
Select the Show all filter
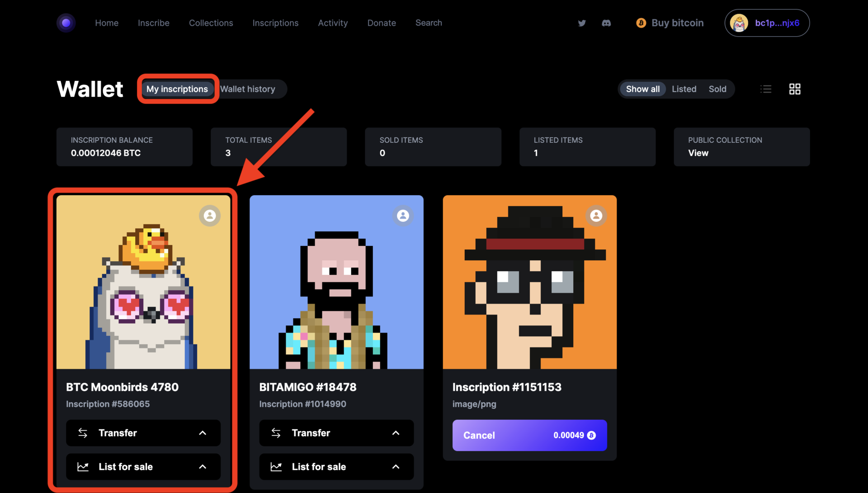tap(642, 89)
